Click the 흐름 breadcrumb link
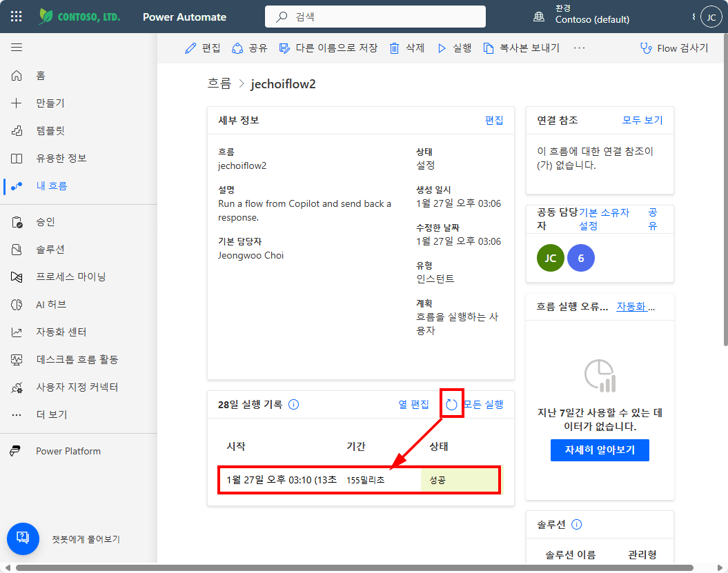 [219, 83]
